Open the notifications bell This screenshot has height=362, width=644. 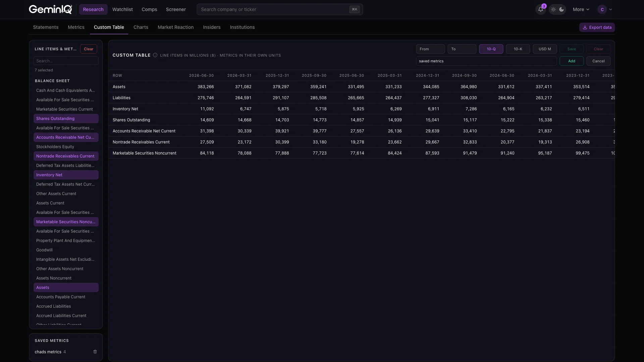click(x=540, y=9)
